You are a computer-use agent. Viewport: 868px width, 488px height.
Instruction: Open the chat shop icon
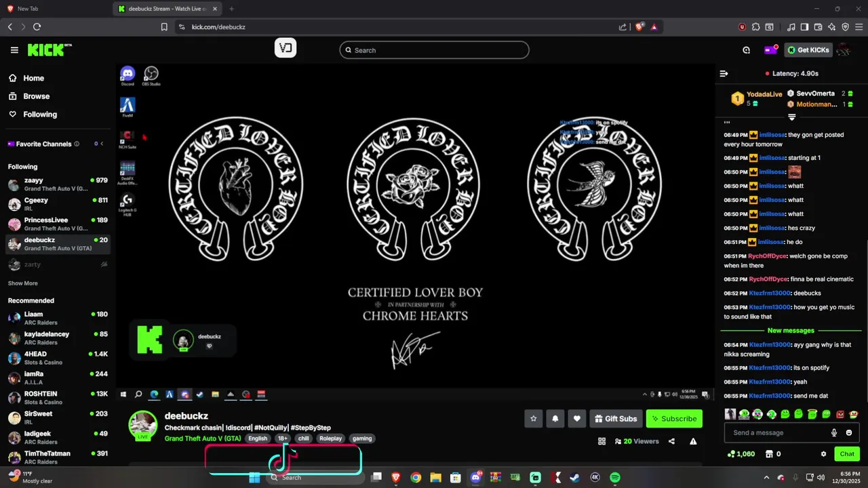[769, 454]
